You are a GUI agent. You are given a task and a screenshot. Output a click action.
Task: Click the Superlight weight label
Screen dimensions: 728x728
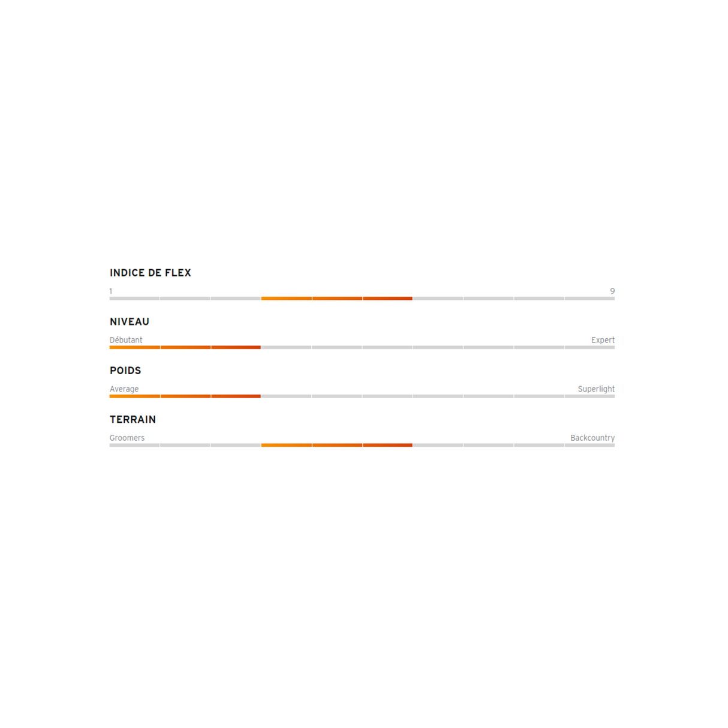(x=596, y=389)
